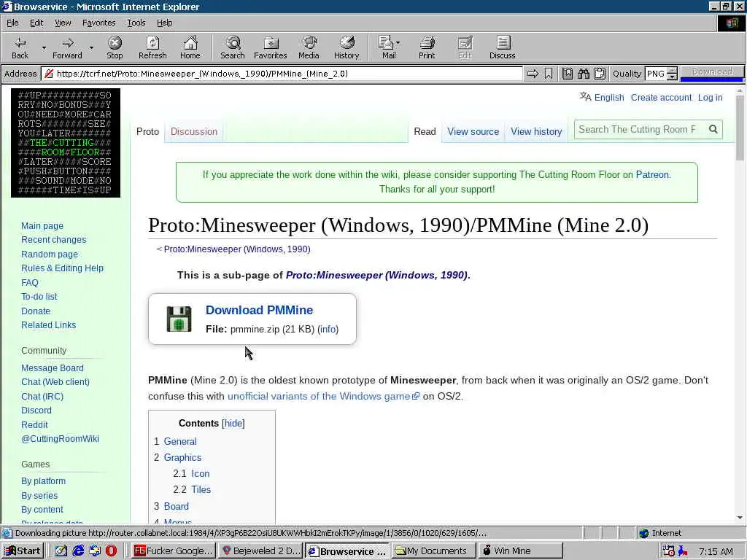Click the Mail toolbar icon
747x560 pixels.
[386, 43]
